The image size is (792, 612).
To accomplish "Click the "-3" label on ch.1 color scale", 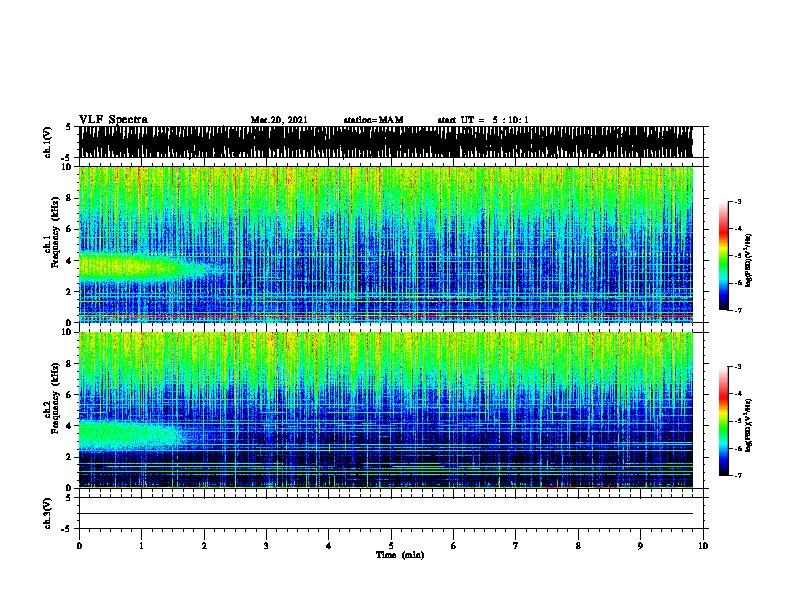I will pyautogui.click(x=737, y=201).
